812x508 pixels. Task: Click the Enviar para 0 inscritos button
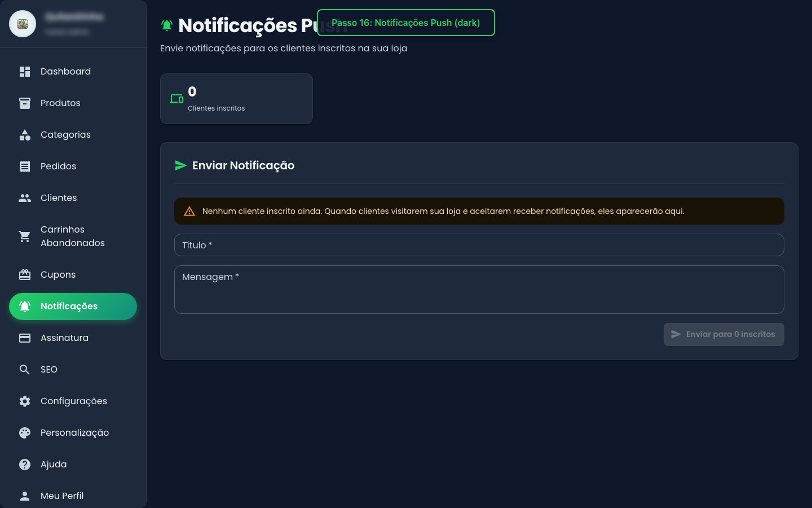pyautogui.click(x=724, y=334)
